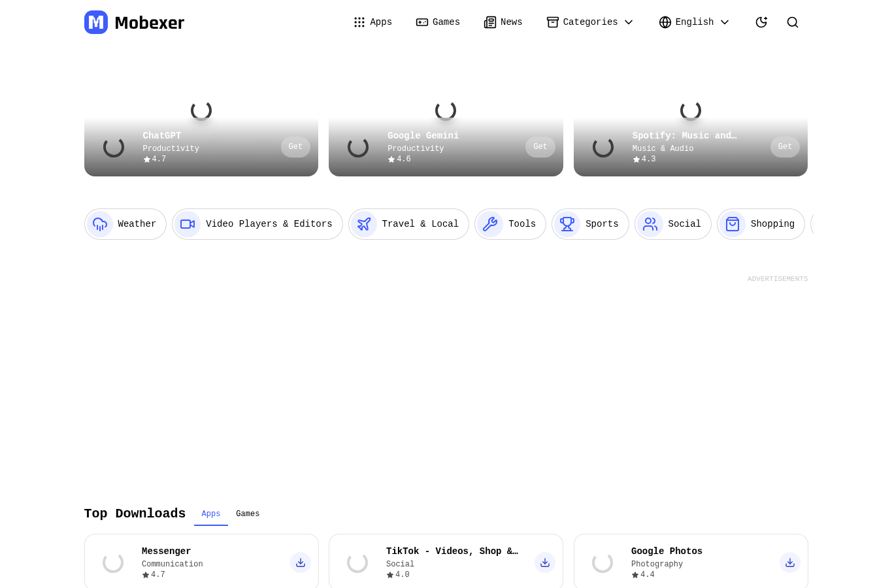Expand the Categories dropdown
892x588 pixels.
[590, 22]
